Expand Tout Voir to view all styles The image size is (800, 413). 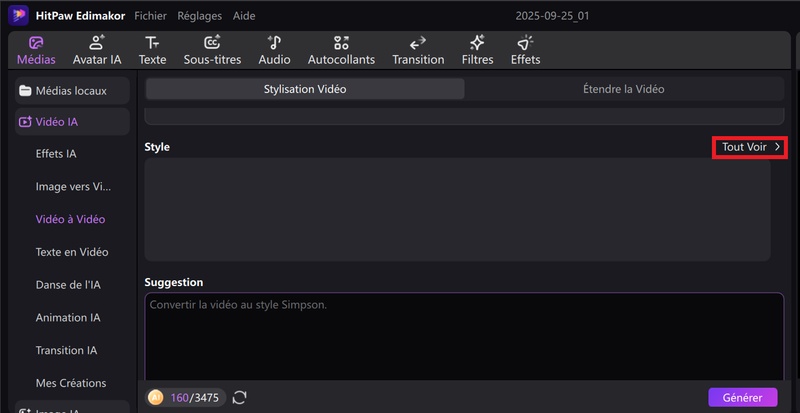point(750,147)
